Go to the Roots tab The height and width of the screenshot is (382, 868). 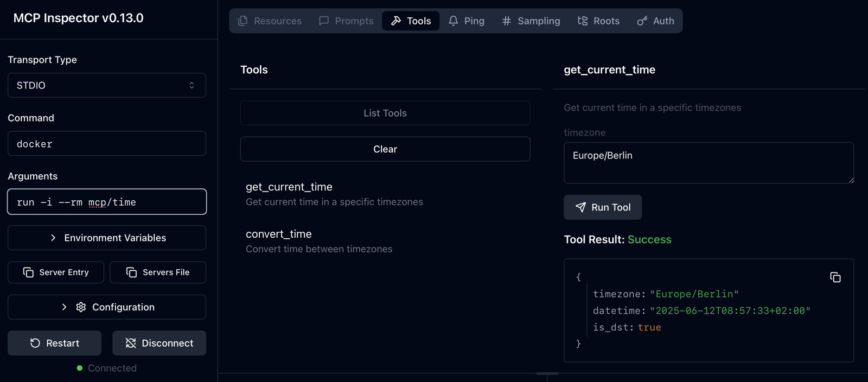598,21
